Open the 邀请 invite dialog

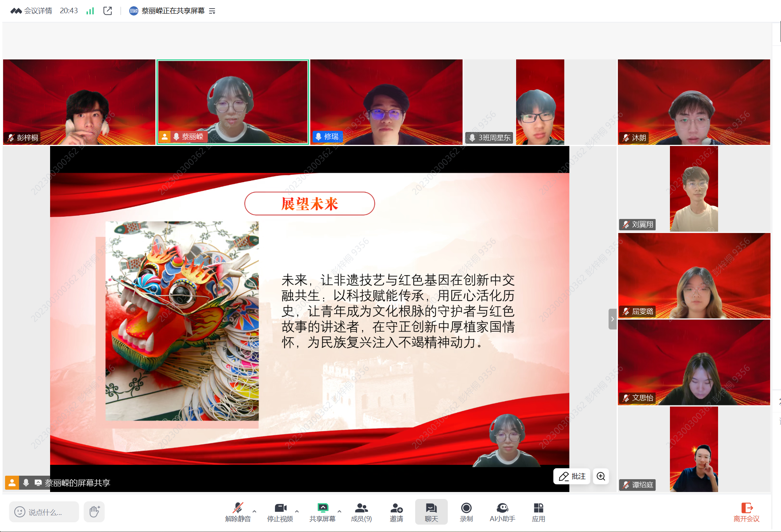tap(396, 512)
